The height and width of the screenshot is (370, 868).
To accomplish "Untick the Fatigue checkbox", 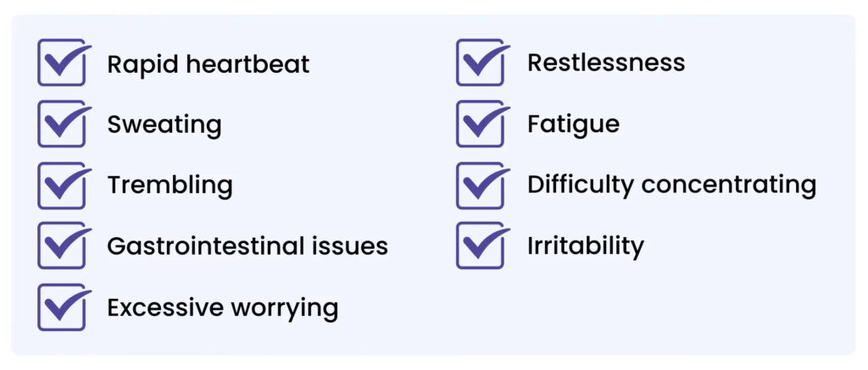I will coord(480,124).
